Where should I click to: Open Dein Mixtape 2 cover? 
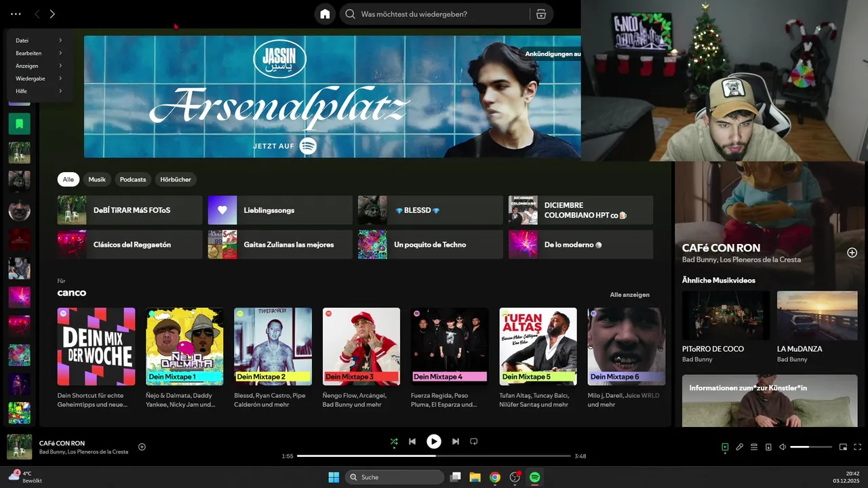[273, 346]
